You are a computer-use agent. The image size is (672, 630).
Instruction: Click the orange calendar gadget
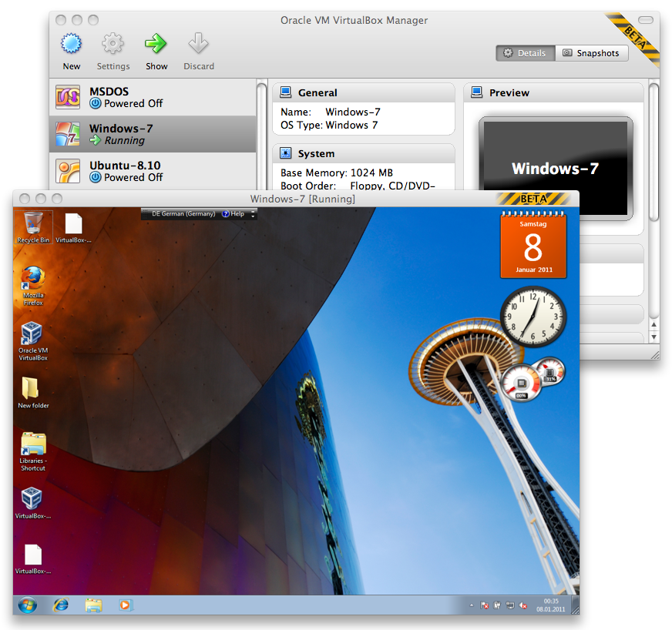point(533,245)
